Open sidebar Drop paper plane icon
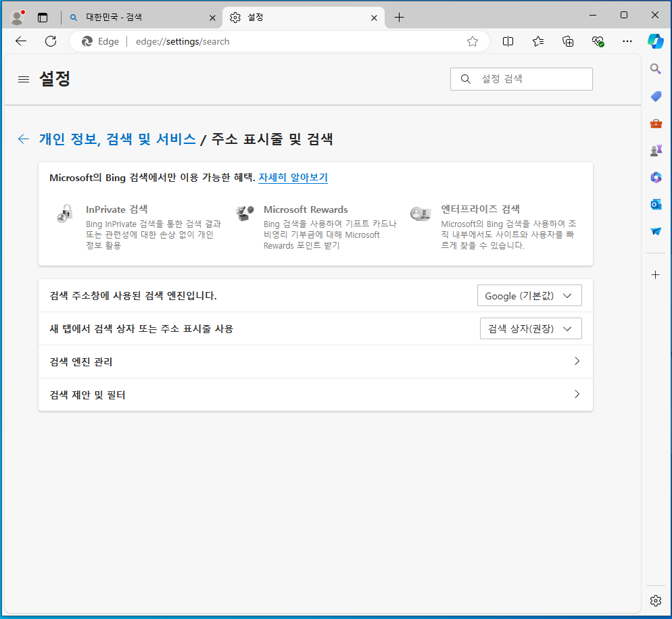Viewport: 672px width, 619px height. pyautogui.click(x=655, y=231)
